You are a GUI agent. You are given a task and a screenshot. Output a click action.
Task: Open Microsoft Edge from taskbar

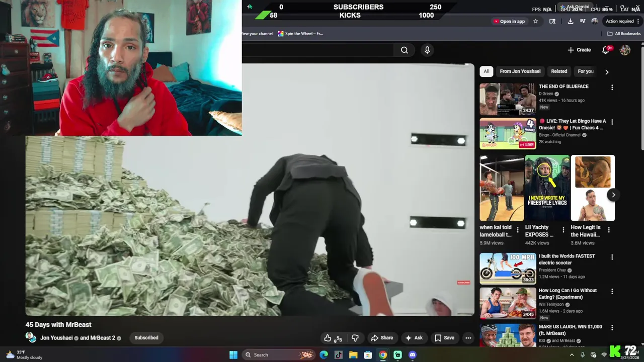[324, 355]
